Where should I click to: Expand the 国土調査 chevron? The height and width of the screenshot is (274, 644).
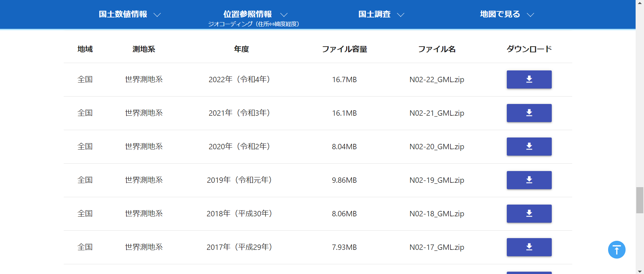400,15
